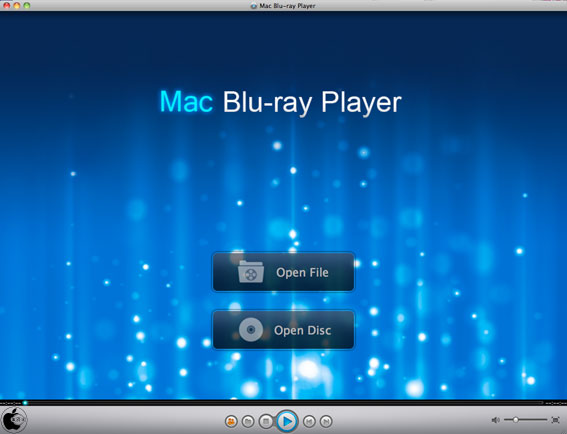Toggle full screen mode icon

tap(555, 420)
